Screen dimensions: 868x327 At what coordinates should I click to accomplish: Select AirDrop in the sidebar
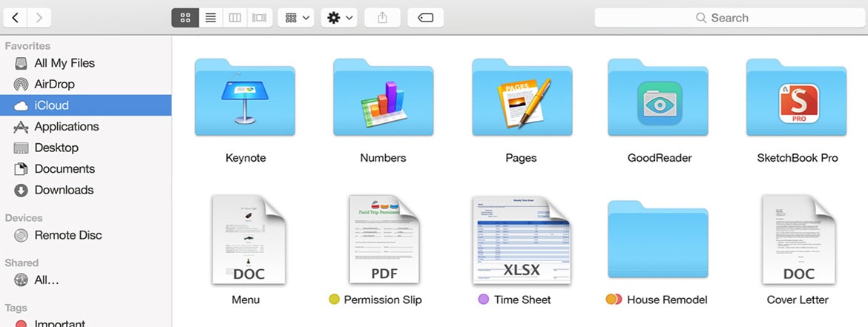pos(86,84)
